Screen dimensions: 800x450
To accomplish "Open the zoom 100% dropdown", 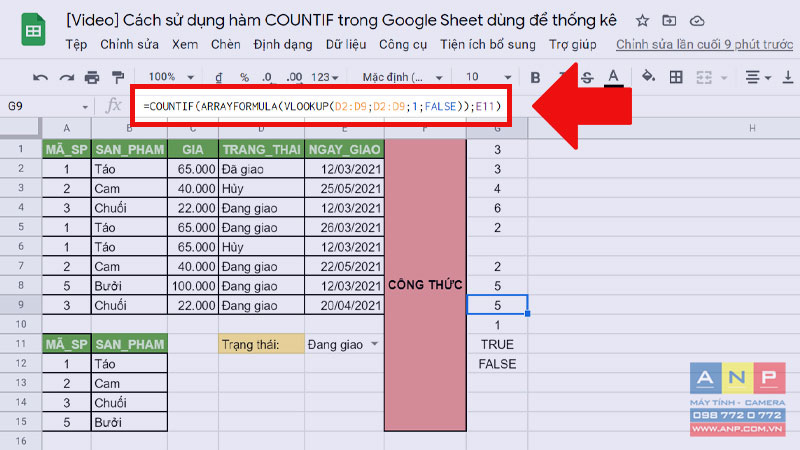I will (171, 77).
